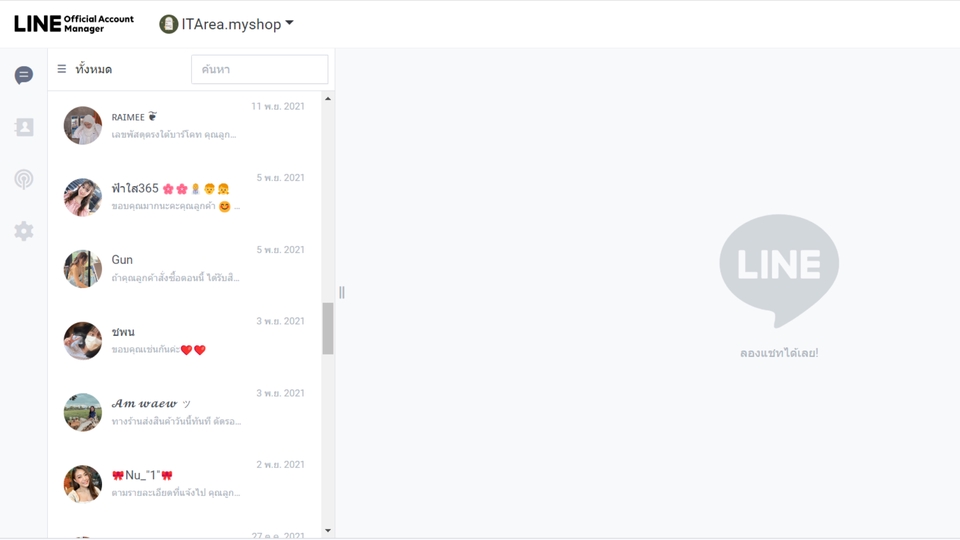Open Gun's profile picture

83,269
